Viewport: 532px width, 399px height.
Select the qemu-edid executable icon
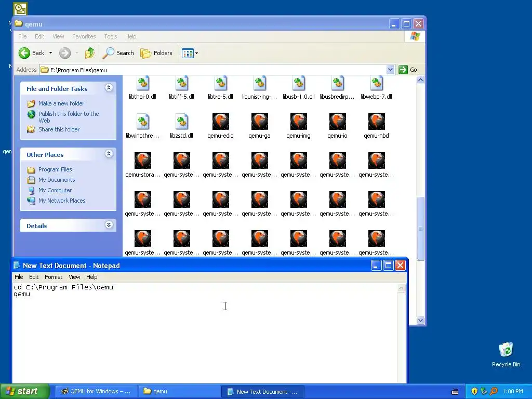(x=220, y=122)
